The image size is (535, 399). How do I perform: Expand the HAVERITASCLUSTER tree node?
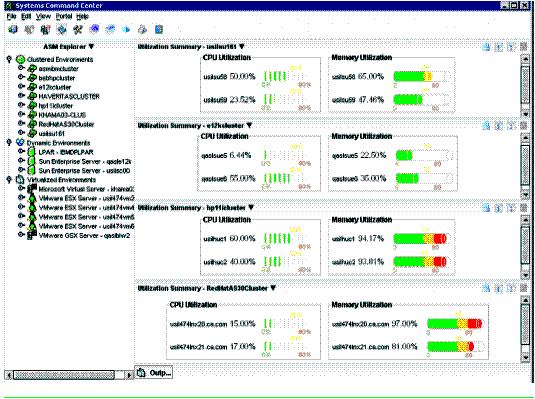21,96
